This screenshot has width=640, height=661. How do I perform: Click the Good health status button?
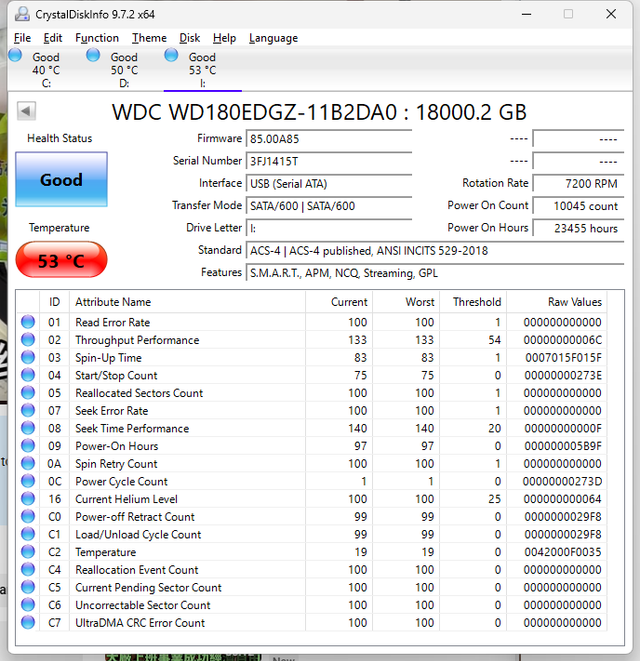[62, 180]
